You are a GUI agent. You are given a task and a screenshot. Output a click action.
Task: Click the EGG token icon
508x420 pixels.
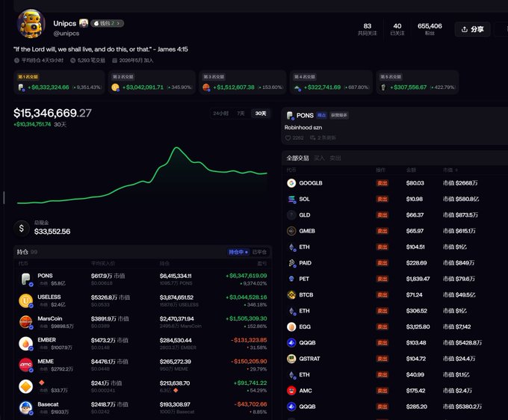tap(291, 327)
